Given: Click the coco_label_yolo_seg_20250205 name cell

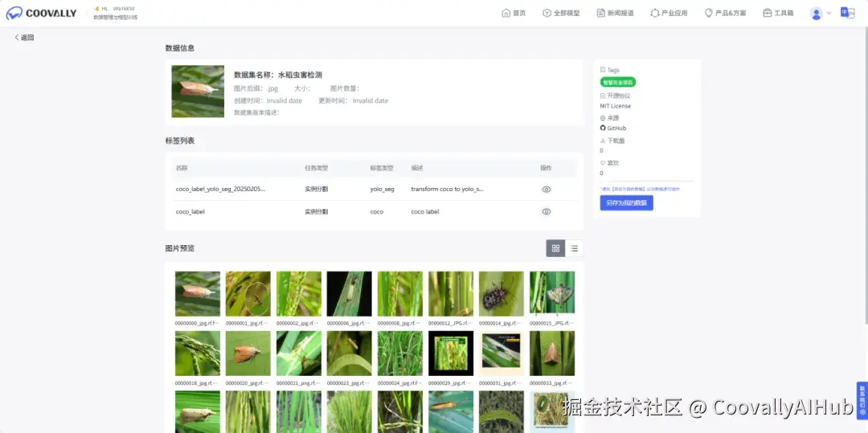Looking at the screenshot, I should (220, 189).
